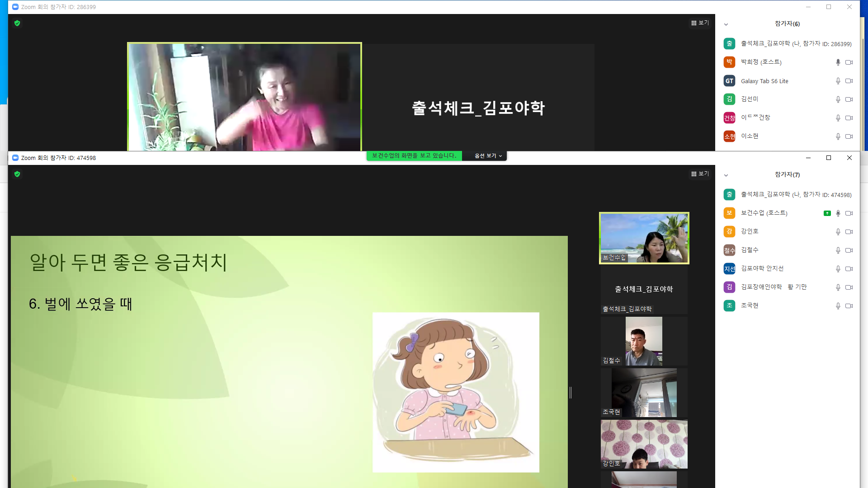Click the microphone icon for 이ㄷㅉ건창
Screen dimensions: 868x488
pyautogui.click(x=838, y=118)
